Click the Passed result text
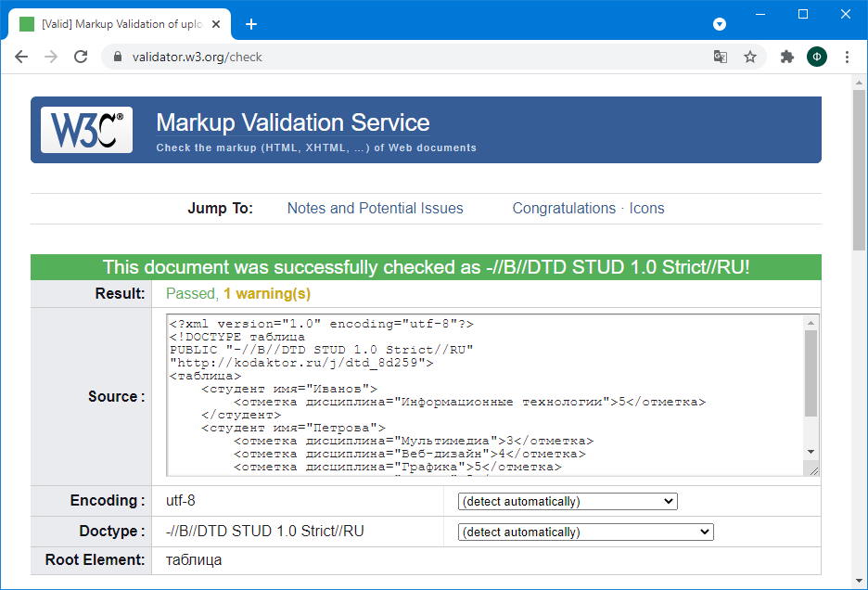Image resolution: width=868 pixels, height=590 pixels. (x=191, y=294)
